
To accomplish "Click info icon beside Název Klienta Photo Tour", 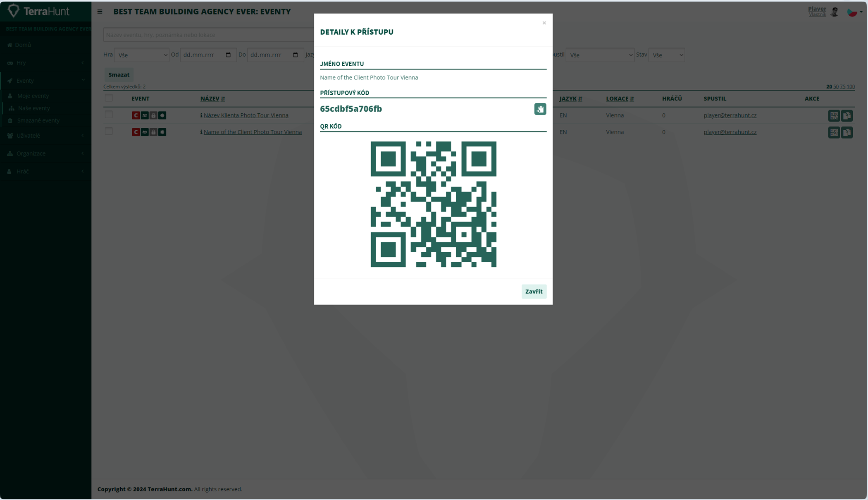I will (x=201, y=115).
